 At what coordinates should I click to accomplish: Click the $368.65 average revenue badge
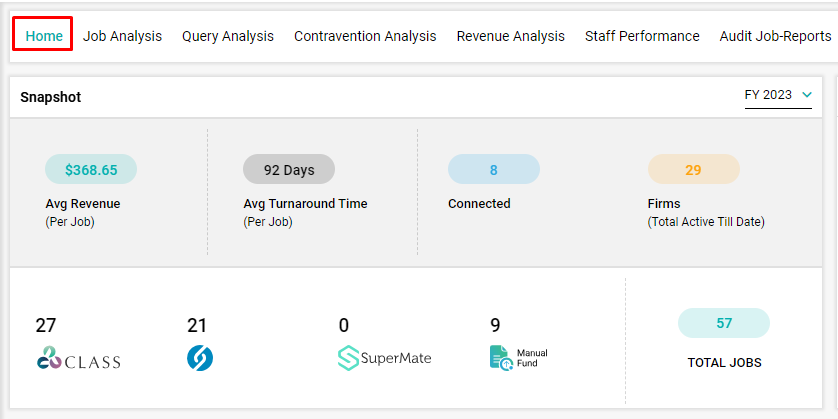click(91, 169)
